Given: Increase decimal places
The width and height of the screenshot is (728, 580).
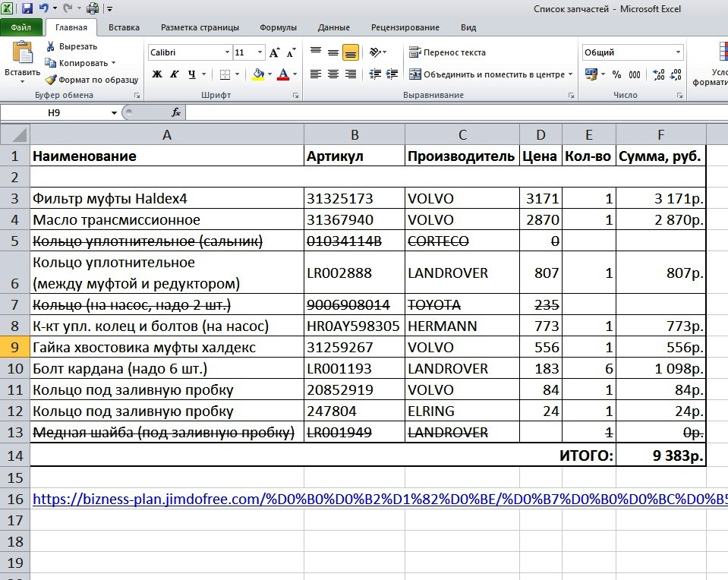Looking at the screenshot, I should pyautogui.click(x=658, y=74).
